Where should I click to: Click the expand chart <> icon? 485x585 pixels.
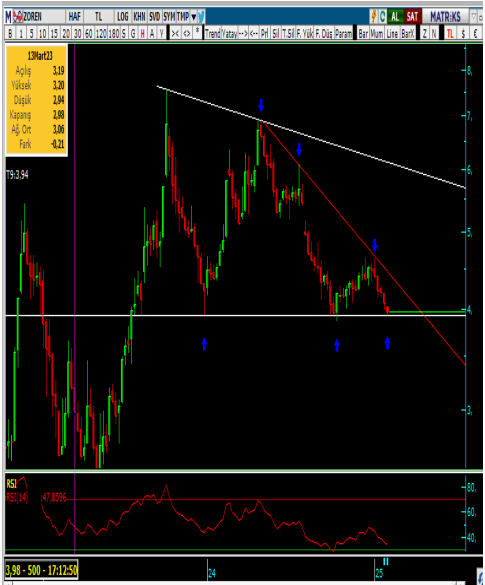[x=187, y=34]
